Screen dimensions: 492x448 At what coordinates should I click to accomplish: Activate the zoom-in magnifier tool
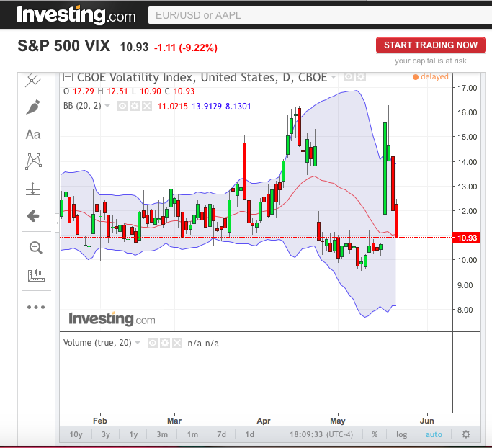pos(36,248)
